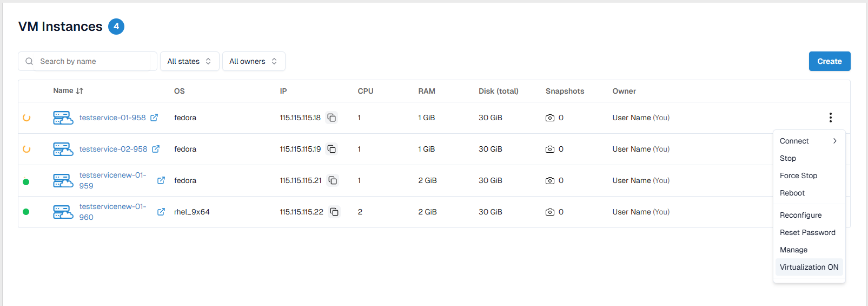Select Reset Password menu option
Image resolution: width=868 pixels, height=306 pixels.
click(807, 232)
